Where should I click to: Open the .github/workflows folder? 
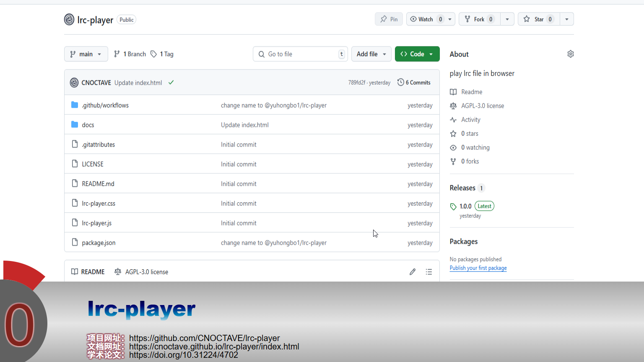pos(105,105)
